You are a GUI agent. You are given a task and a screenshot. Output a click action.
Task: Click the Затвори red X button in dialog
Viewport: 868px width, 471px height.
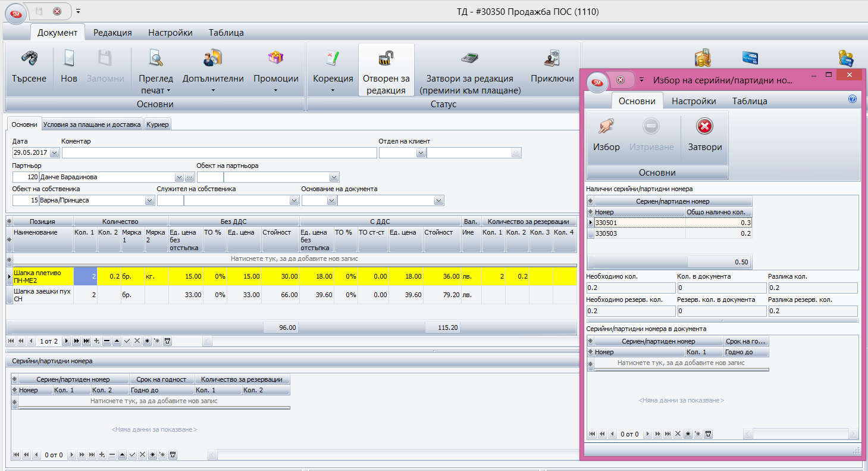[x=705, y=126]
